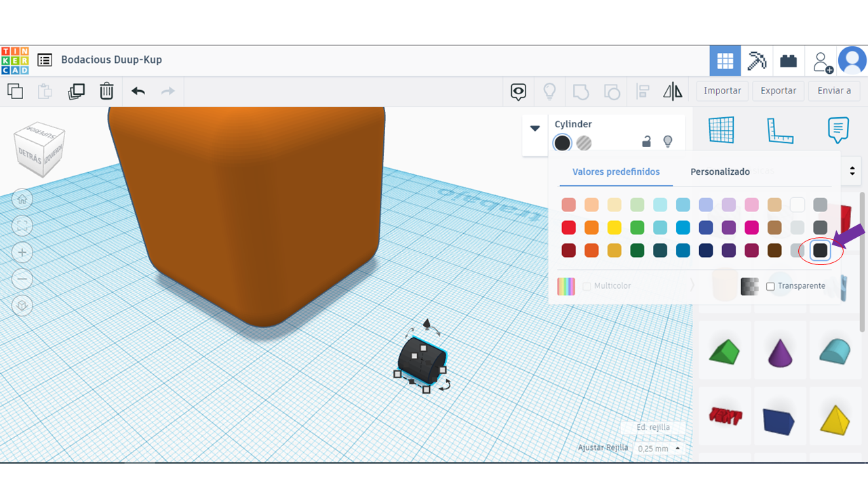Click the Enviar a button
Viewport: 868px width, 488px height.
point(834,91)
